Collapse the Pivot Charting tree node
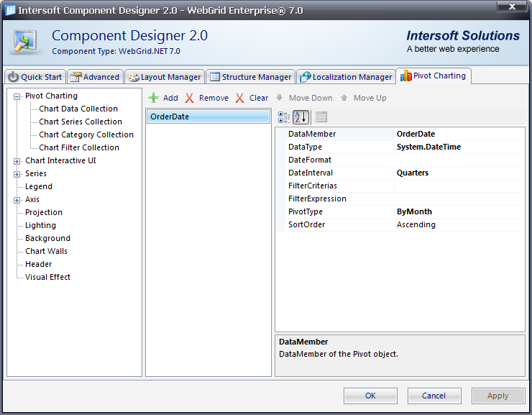The image size is (532, 415). (x=17, y=96)
